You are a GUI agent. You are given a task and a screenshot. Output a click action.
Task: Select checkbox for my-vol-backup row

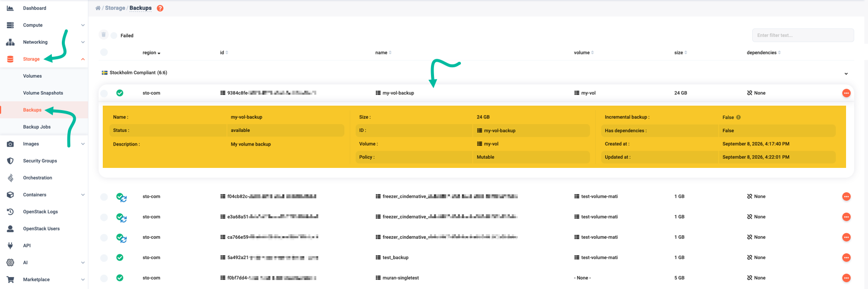pos(104,93)
